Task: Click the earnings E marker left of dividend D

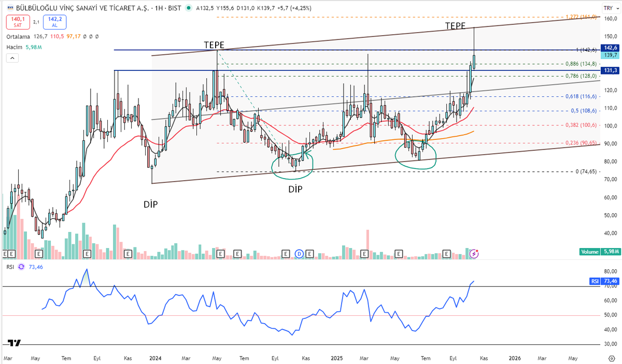Action: click(286, 254)
